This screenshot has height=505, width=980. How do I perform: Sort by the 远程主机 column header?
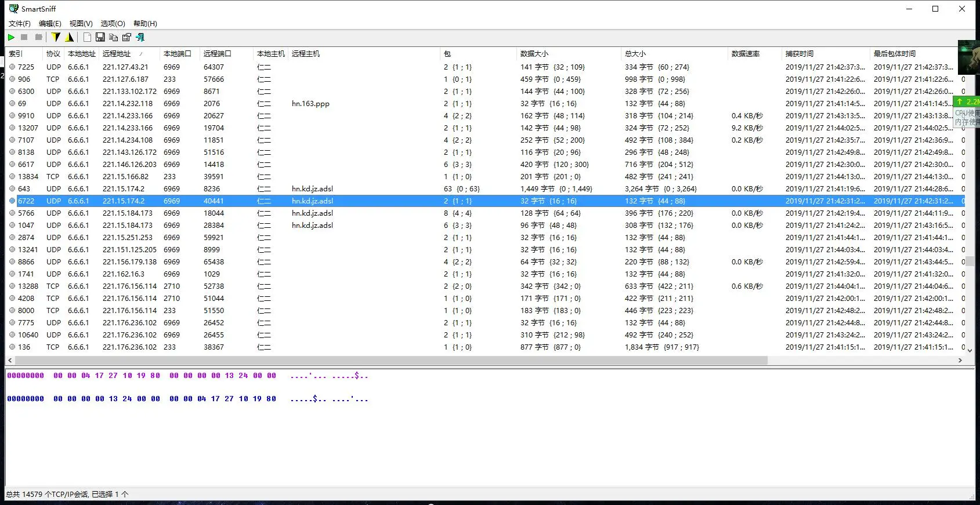(364, 53)
